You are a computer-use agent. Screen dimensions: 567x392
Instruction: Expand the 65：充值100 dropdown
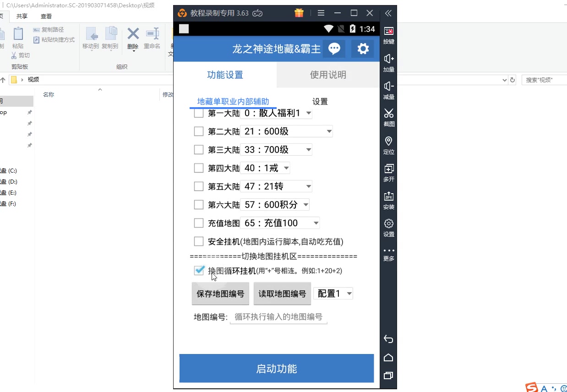click(280, 223)
